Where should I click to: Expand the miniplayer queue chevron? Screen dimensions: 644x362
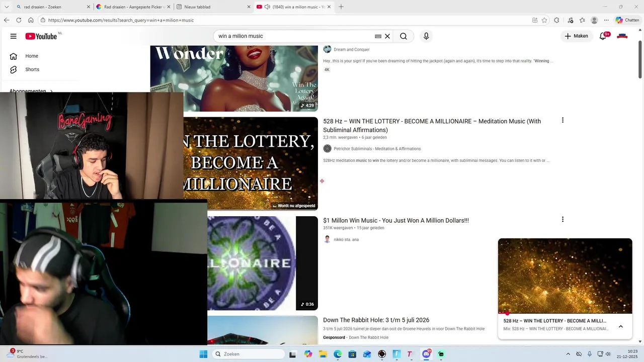(x=621, y=326)
